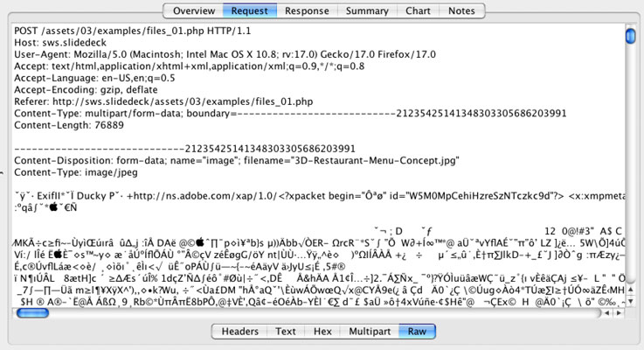Go to the Chart tab
Image resolution: width=644 pixels, height=350 pixels.
[x=418, y=11]
